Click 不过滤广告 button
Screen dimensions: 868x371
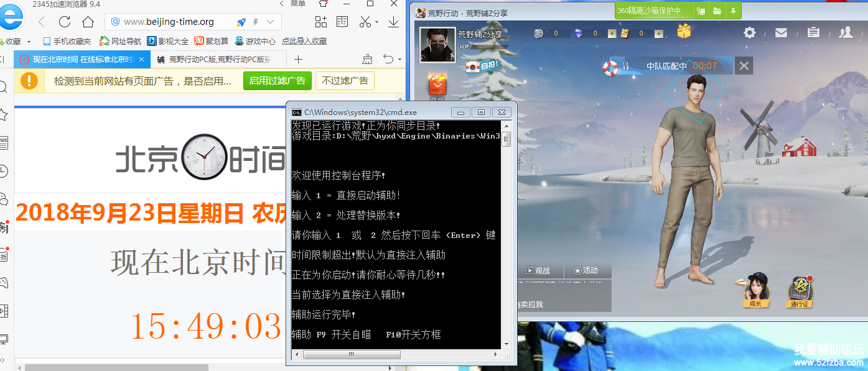[x=345, y=81]
